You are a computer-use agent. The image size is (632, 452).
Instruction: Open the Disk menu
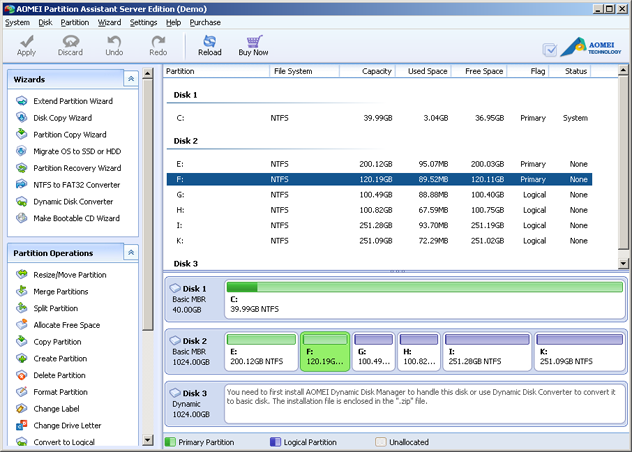point(46,23)
